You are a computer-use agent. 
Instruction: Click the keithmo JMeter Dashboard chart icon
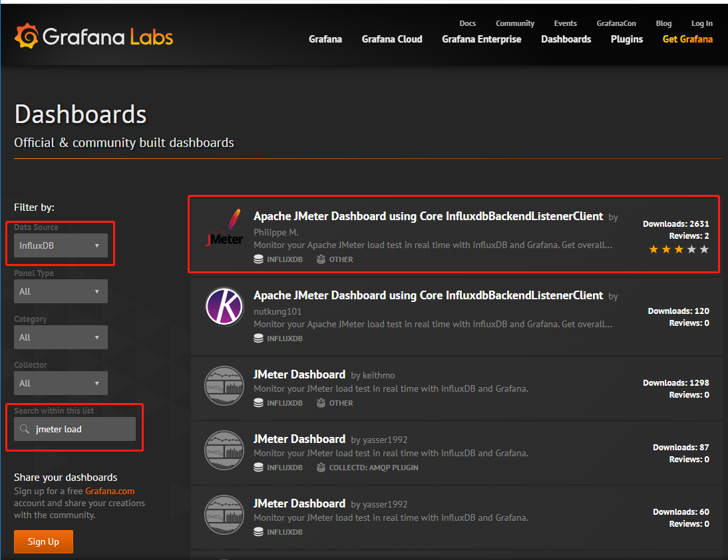[225, 386]
